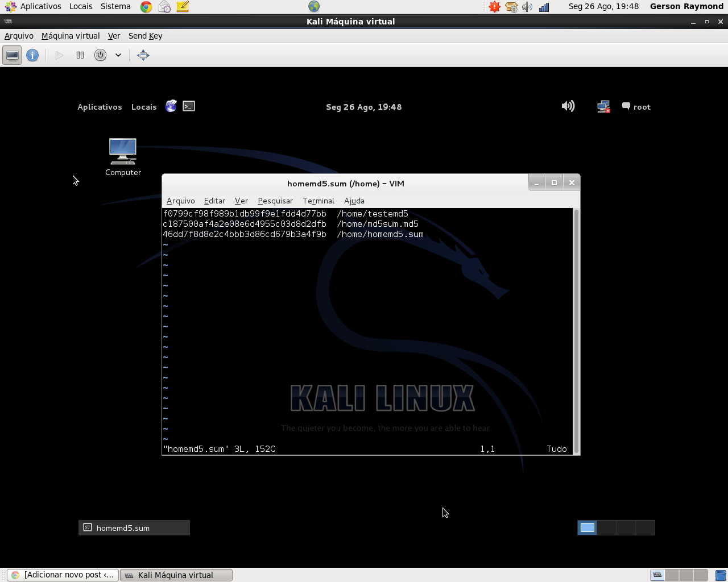Click the mail launcher icon in top panel
The height and width of the screenshot is (582, 728).
[164, 7]
